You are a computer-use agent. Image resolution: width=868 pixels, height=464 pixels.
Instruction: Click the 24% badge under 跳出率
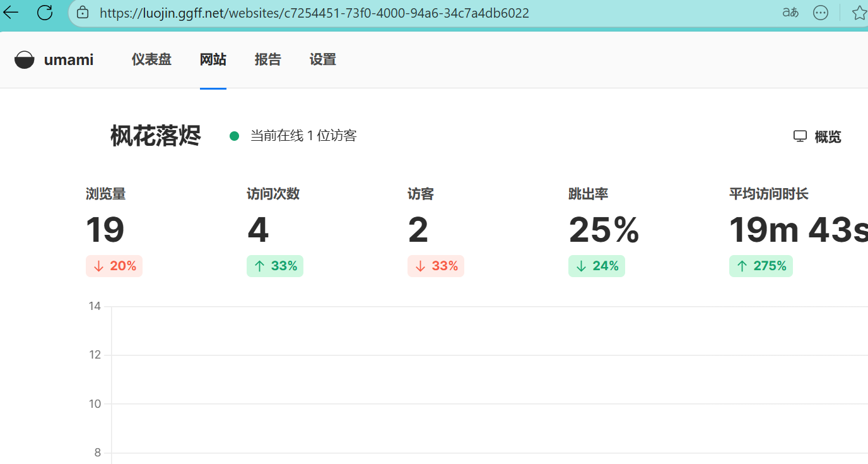click(597, 266)
